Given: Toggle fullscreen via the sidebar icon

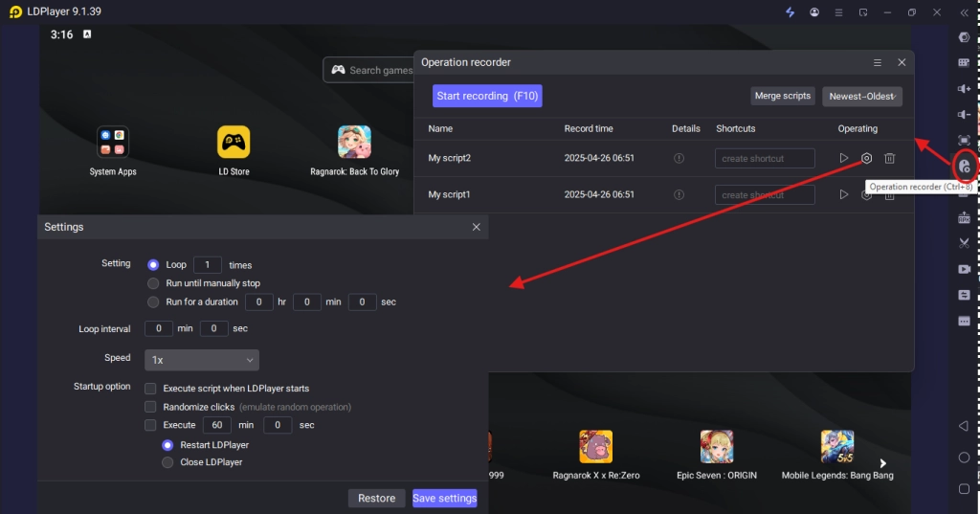Looking at the screenshot, I should pyautogui.click(x=965, y=141).
